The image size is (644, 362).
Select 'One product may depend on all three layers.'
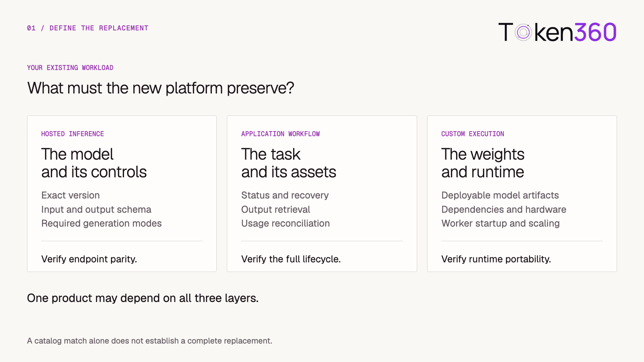[143, 298]
